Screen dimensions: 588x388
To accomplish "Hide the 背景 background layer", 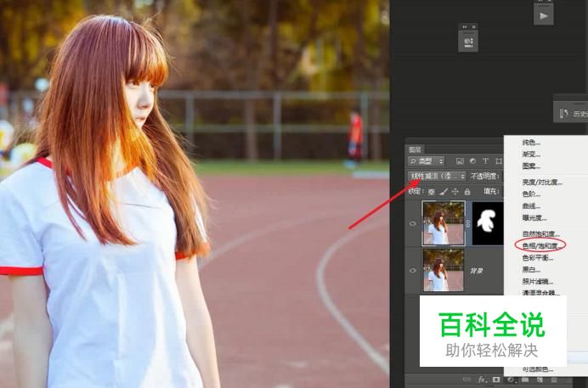I will (413, 270).
